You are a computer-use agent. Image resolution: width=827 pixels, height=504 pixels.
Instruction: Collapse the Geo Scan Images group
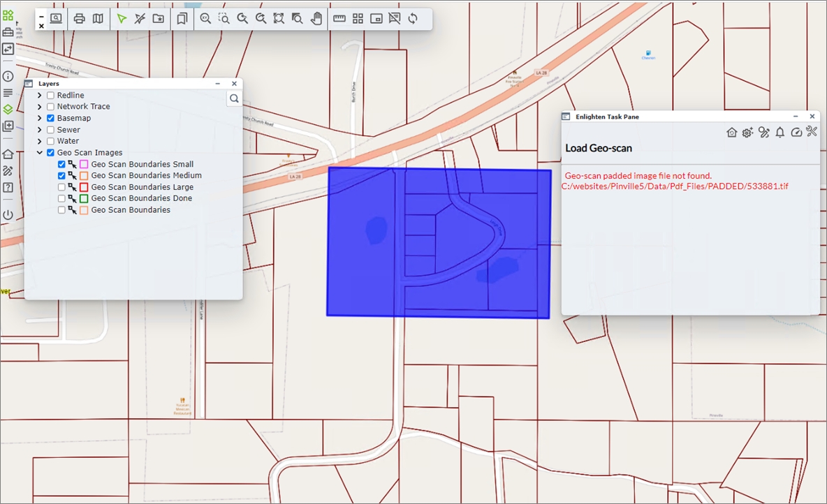click(40, 153)
